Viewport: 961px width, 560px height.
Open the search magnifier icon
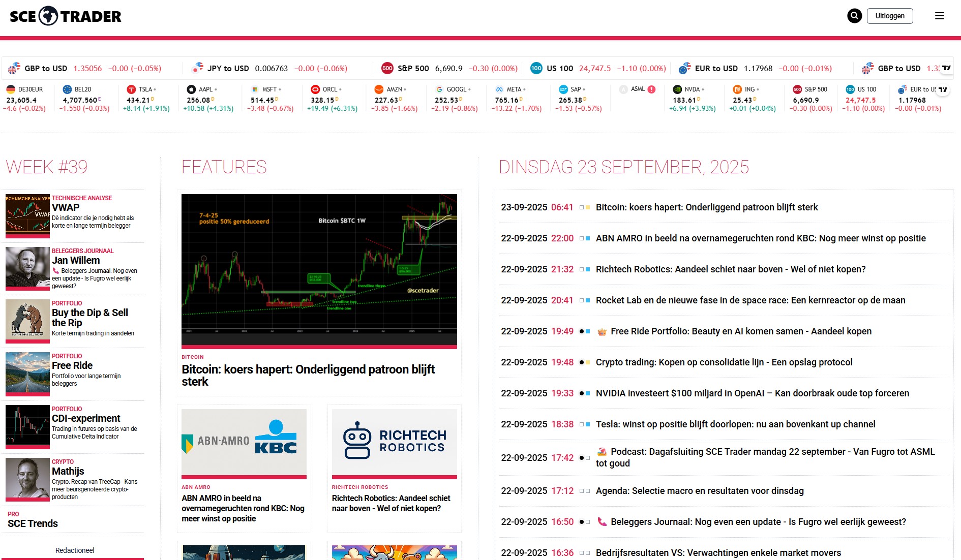[x=854, y=16]
